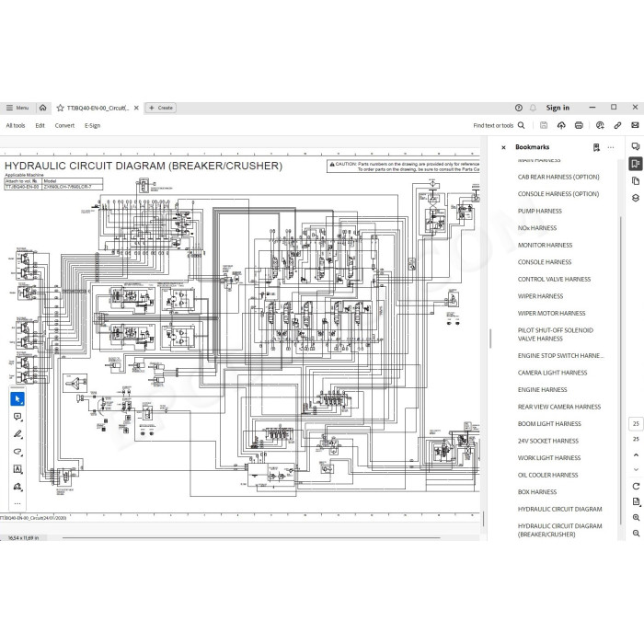
Task: Open the comments panel icon in sidebar
Action: [636, 146]
